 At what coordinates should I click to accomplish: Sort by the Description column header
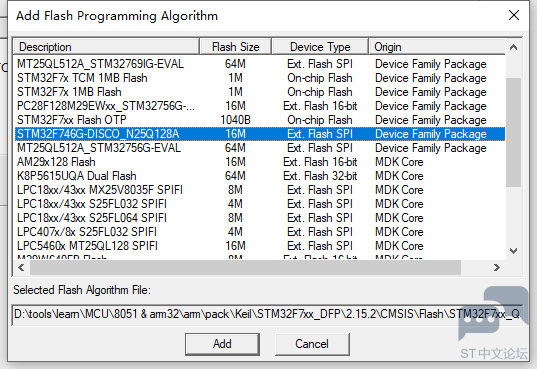click(x=106, y=47)
